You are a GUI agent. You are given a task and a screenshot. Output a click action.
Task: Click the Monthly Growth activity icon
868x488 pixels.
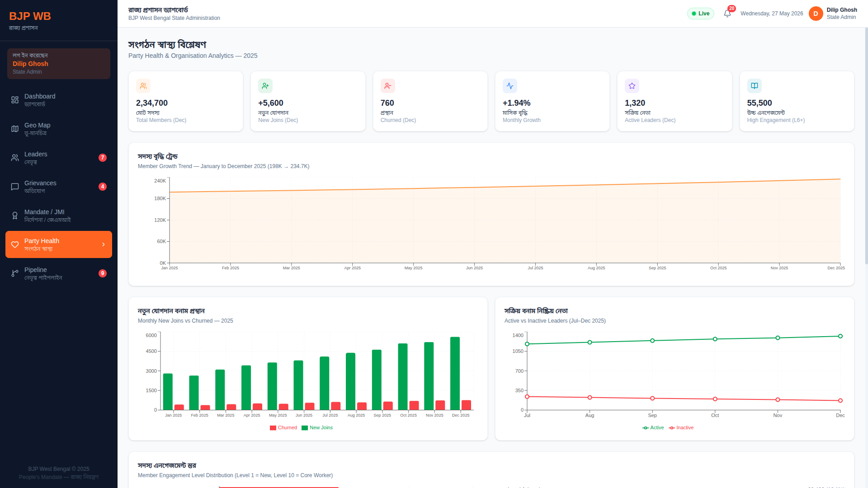tap(510, 86)
